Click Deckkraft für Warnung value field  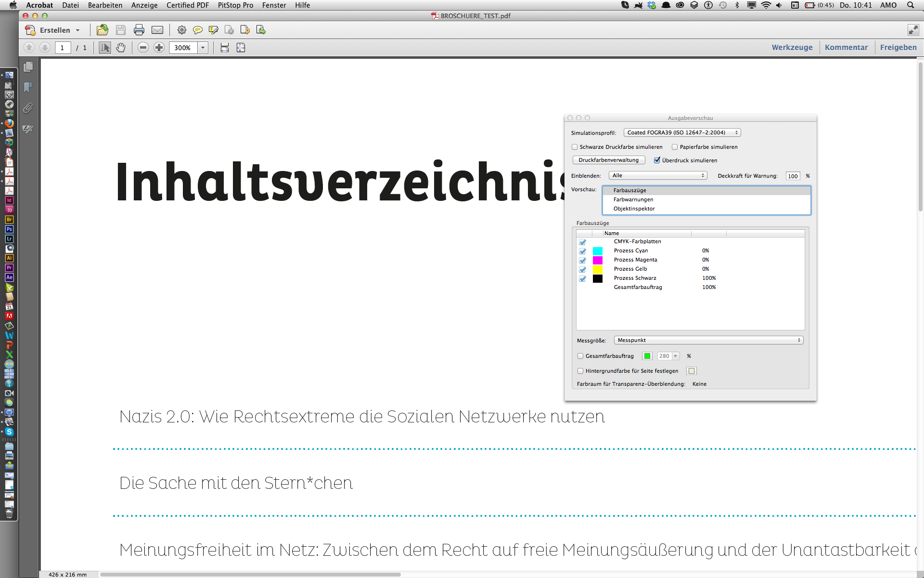[793, 176]
